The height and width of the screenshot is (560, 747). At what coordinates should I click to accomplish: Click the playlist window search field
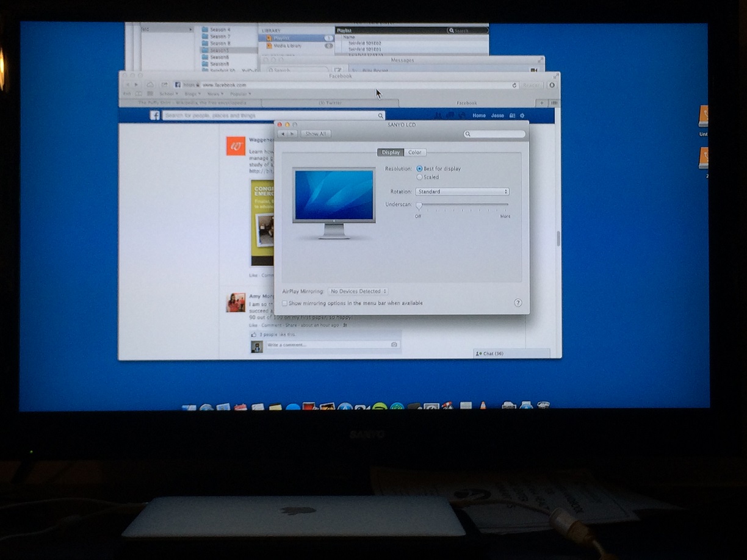coord(467,30)
